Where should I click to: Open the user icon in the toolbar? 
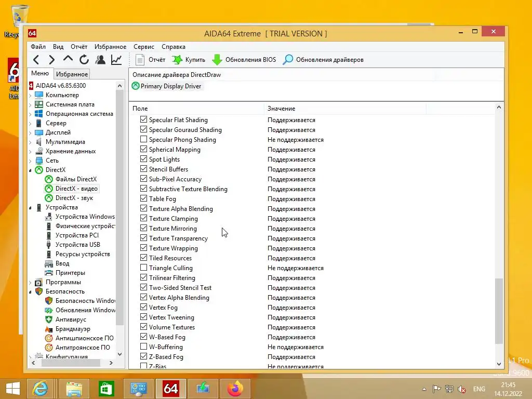click(x=100, y=60)
